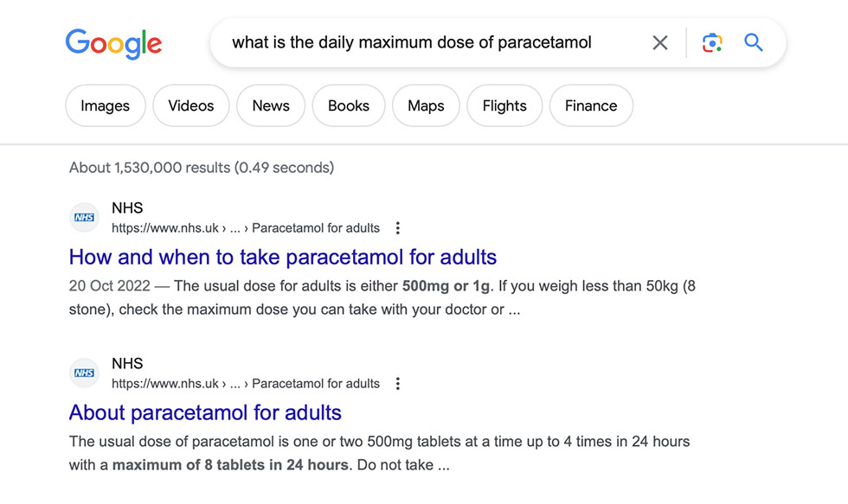Open the Maps filter
Viewport: 848px width, 504px height.
[x=426, y=105]
